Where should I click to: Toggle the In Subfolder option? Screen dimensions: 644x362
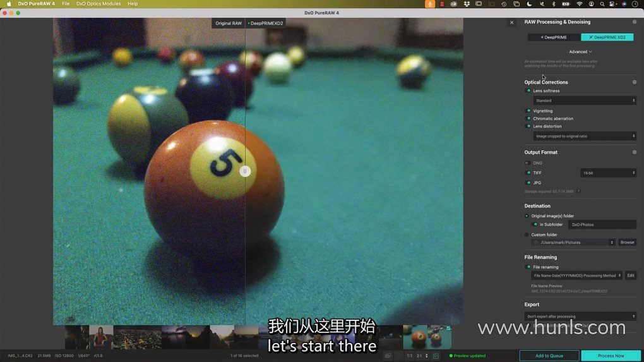(535, 225)
